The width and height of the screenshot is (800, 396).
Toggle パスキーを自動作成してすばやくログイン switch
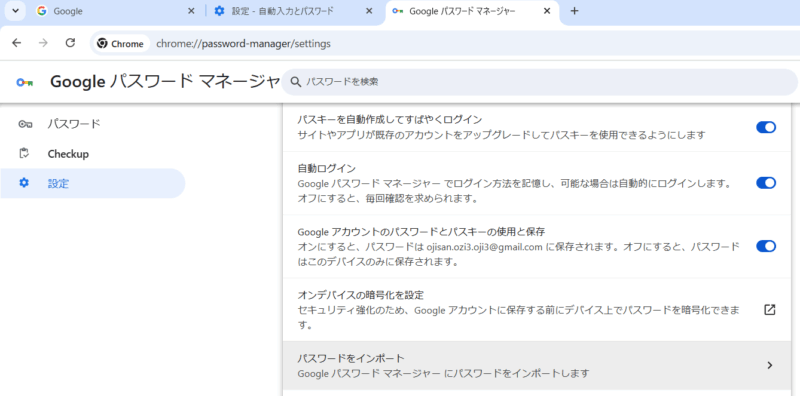coord(766,128)
